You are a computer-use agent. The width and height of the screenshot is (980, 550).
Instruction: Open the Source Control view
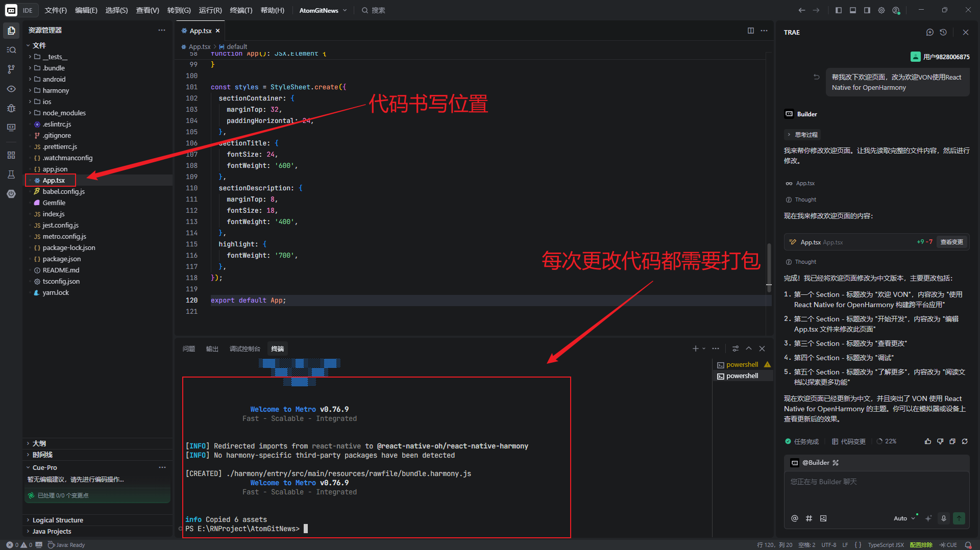pyautogui.click(x=11, y=69)
